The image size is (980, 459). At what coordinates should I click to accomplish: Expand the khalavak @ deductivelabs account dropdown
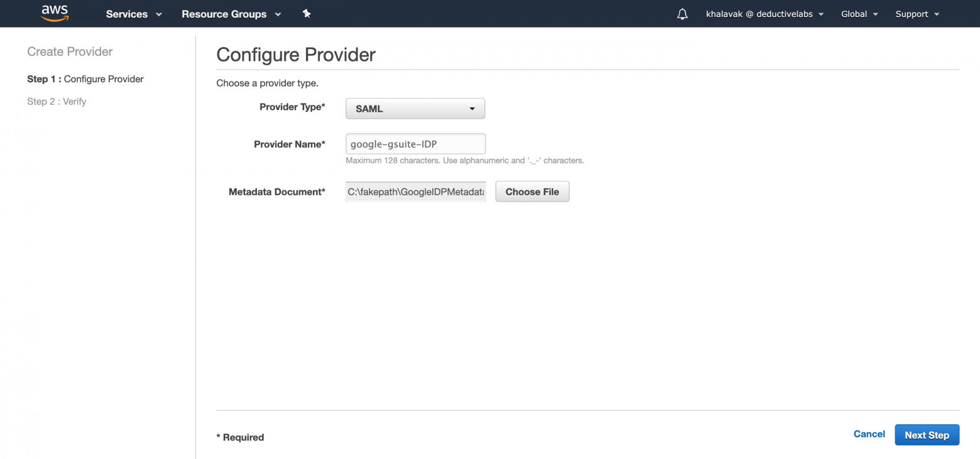[765, 14]
